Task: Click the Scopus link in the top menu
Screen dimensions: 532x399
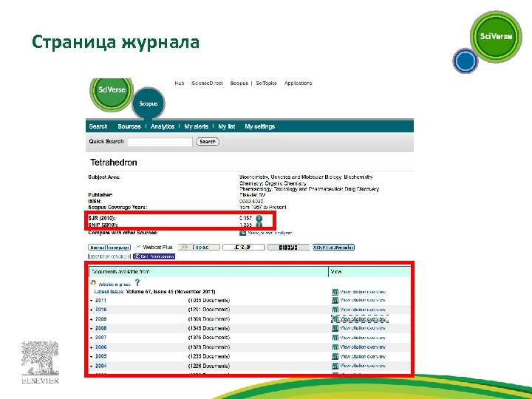Action: [239, 83]
